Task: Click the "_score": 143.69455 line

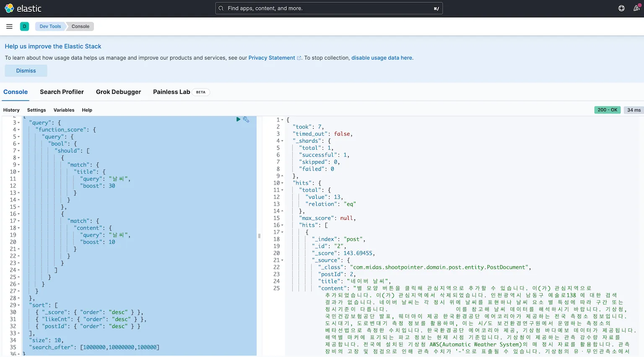Action: [x=343, y=253]
